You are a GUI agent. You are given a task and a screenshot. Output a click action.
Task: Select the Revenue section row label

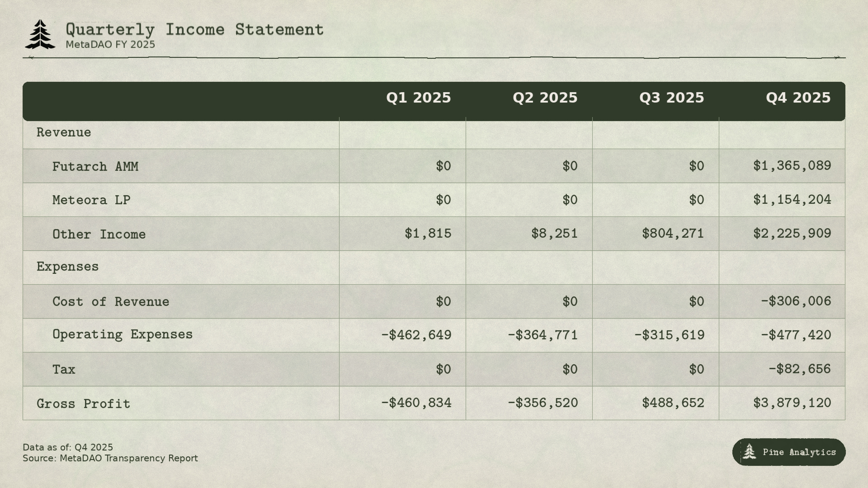[x=64, y=132]
